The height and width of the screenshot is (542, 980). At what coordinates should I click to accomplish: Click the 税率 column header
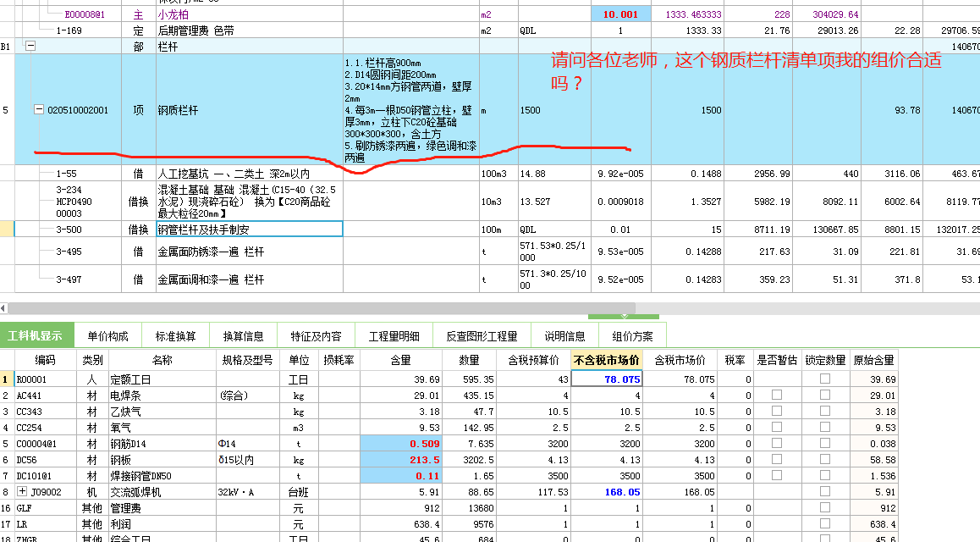pyautogui.click(x=735, y=360)
